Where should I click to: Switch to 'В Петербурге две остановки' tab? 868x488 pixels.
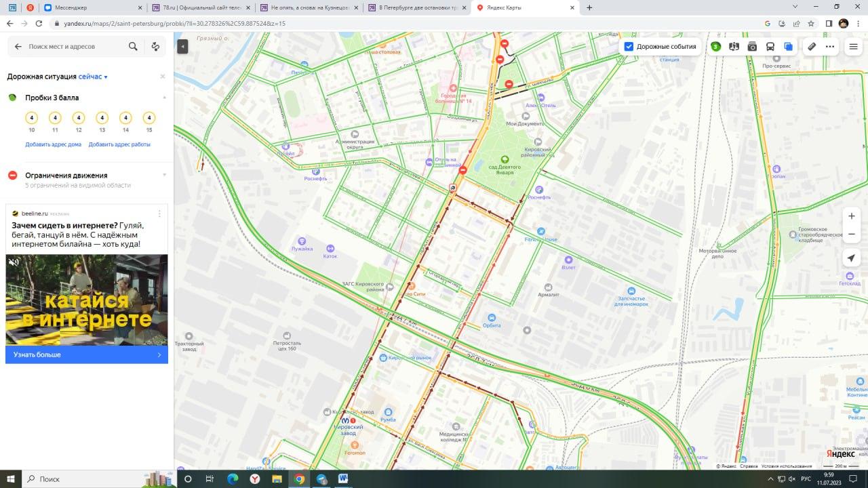[x=416, y=7]
